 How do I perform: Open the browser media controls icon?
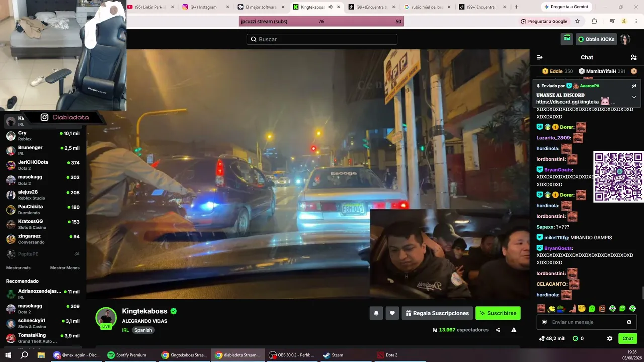pyautogui.click(x=612, y=21)
